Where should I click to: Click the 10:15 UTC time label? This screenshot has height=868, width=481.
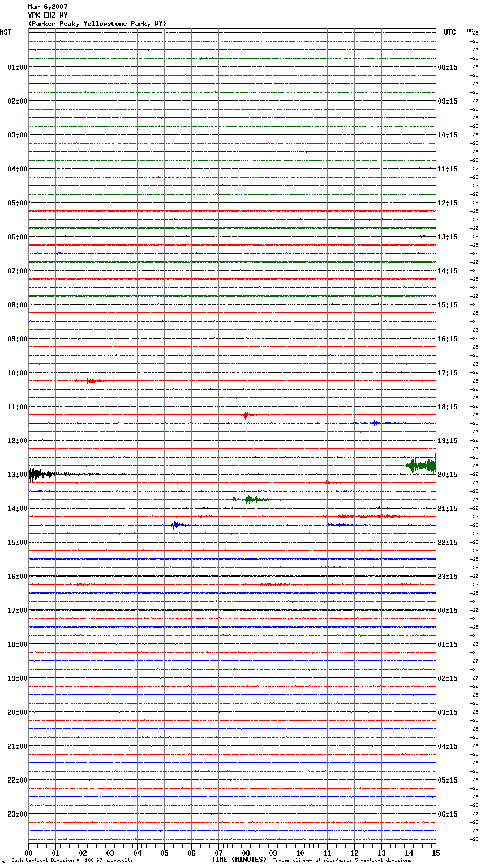pos(448,135)
